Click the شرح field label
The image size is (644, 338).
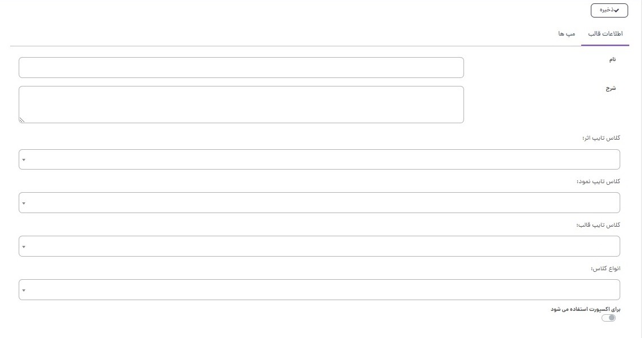(x=611, y=88)
